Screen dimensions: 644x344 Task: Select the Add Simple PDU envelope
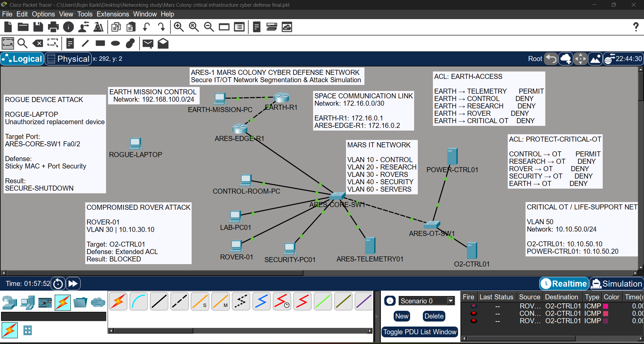coord(148,44)
